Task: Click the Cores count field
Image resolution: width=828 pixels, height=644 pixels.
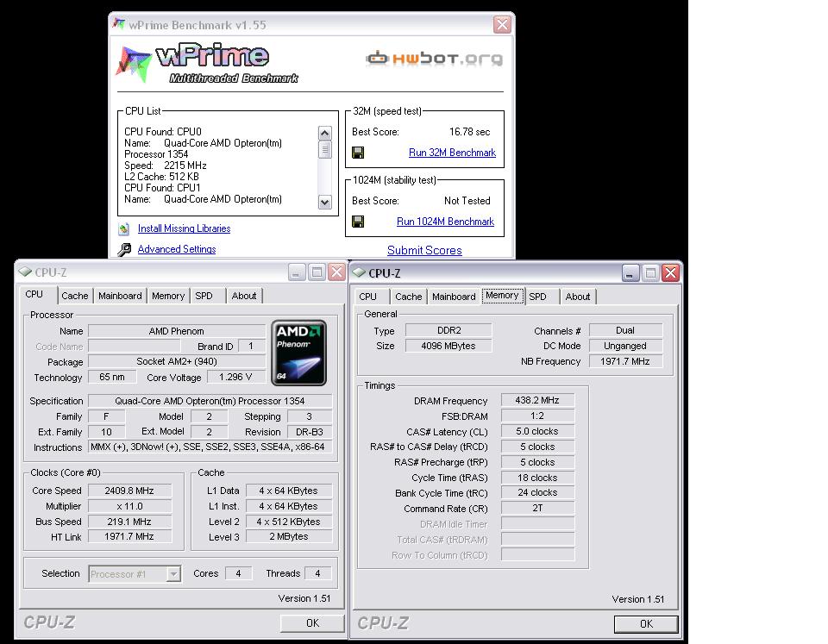Action: (x=238, y=573)
